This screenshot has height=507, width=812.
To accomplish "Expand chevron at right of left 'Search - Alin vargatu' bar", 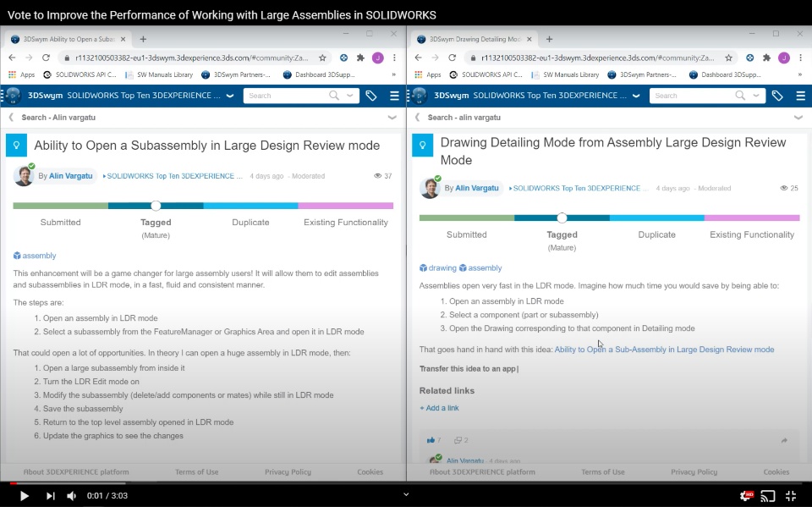I will (x=392, y=118).
